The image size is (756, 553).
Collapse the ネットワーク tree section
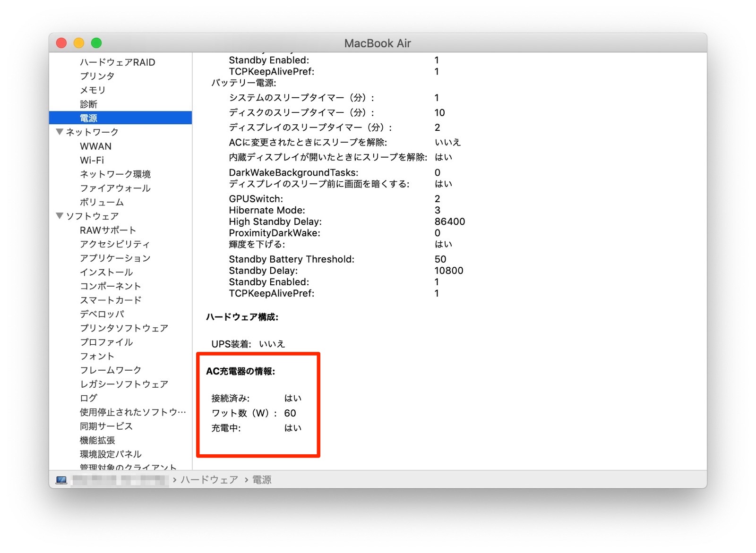[60, 132]
